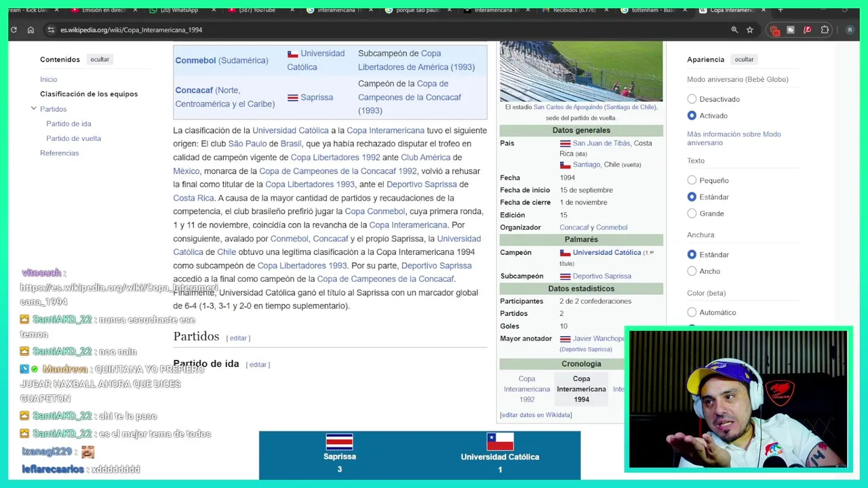Set Color to Automático
The image size is (868, 488).
[x=692, y=312]
